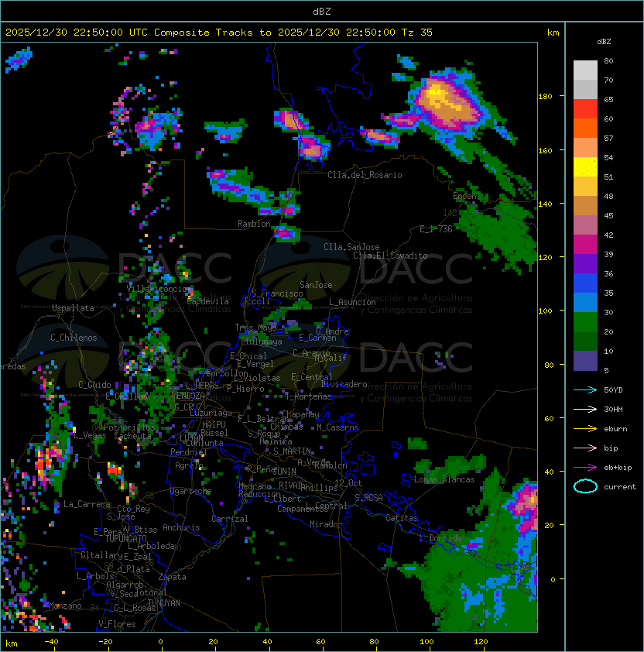644x652 pixels.
Task: Click the 'La_Carrera' map label
Action: click(87, 504)
